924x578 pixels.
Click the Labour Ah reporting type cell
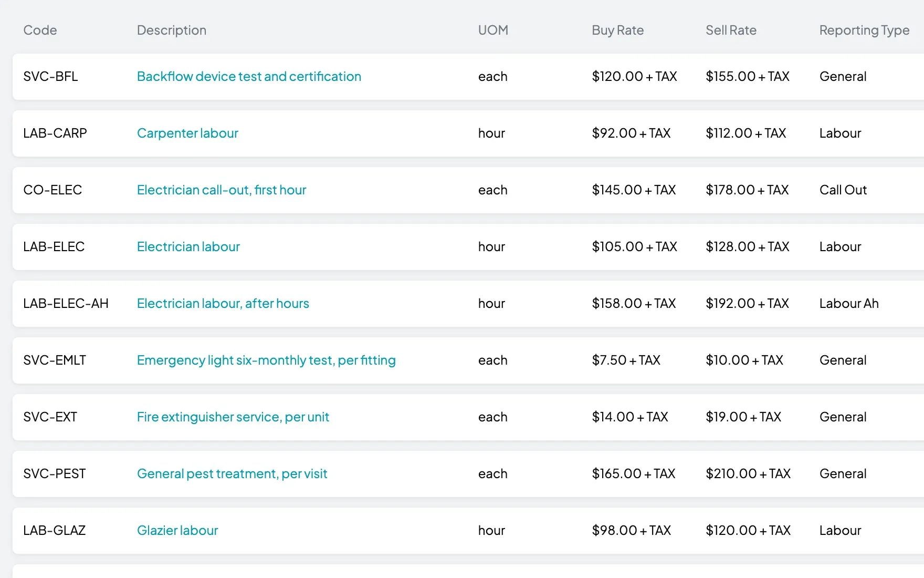[x=849, y=304]
